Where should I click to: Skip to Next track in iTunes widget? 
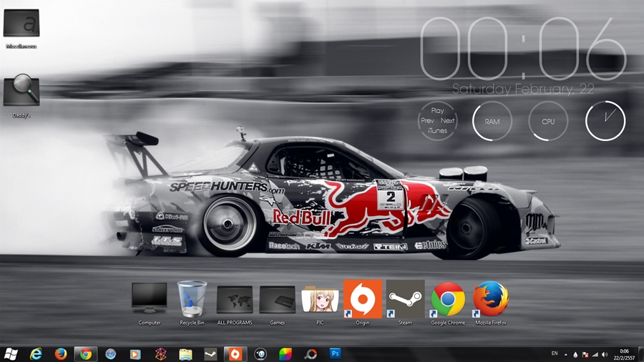point(448,121)
